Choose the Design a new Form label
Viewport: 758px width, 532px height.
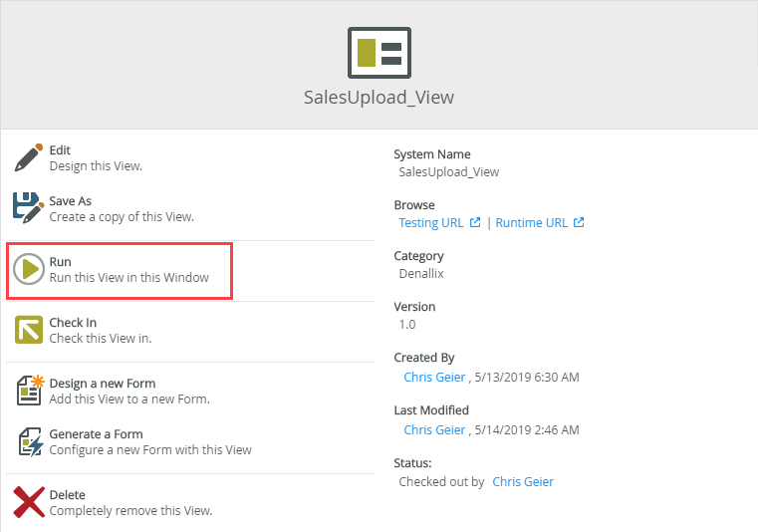[102, 384]
